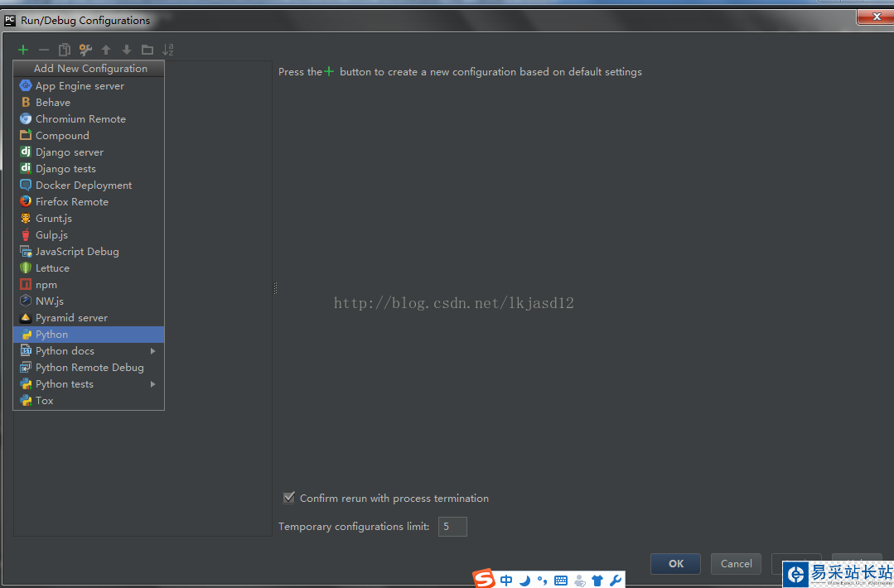The height and width of the screenshot is (588, 894).
Task: Choose Django tests entry
Action: click(89, 169)
